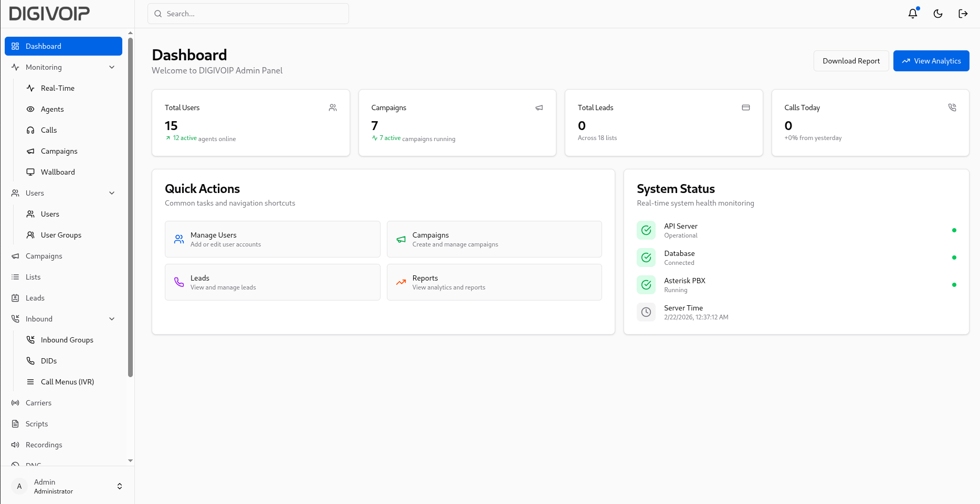
Task: Click the API Server check icon
Action: coord(646,230)
